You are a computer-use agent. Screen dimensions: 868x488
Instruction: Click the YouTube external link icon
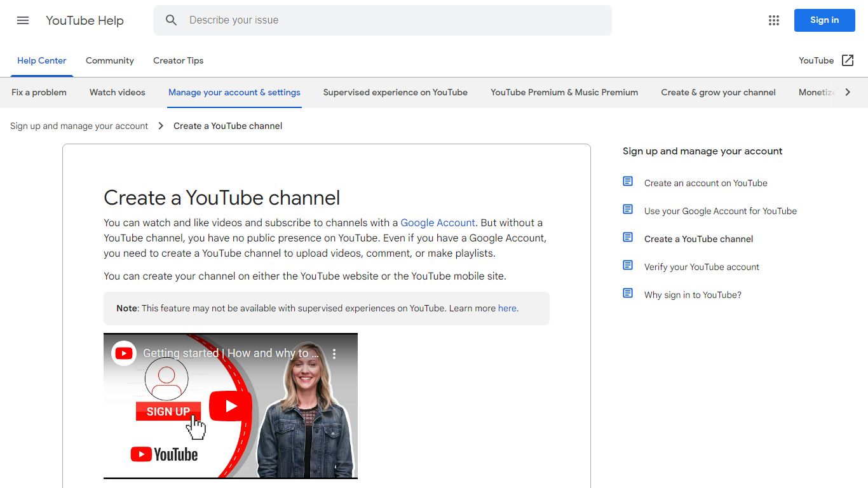848,60
